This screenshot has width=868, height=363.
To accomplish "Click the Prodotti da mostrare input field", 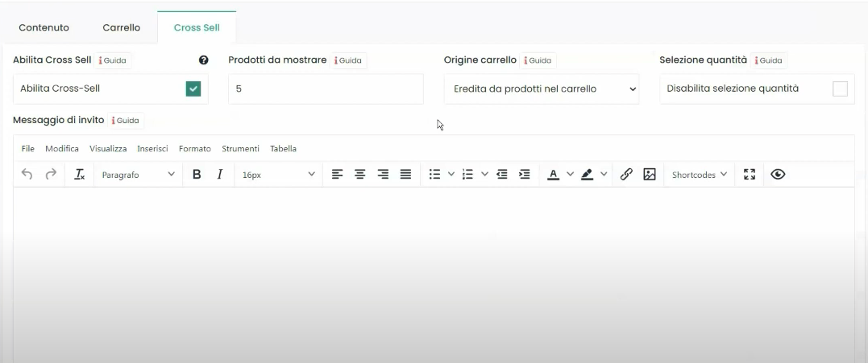I will pos(326,89).
